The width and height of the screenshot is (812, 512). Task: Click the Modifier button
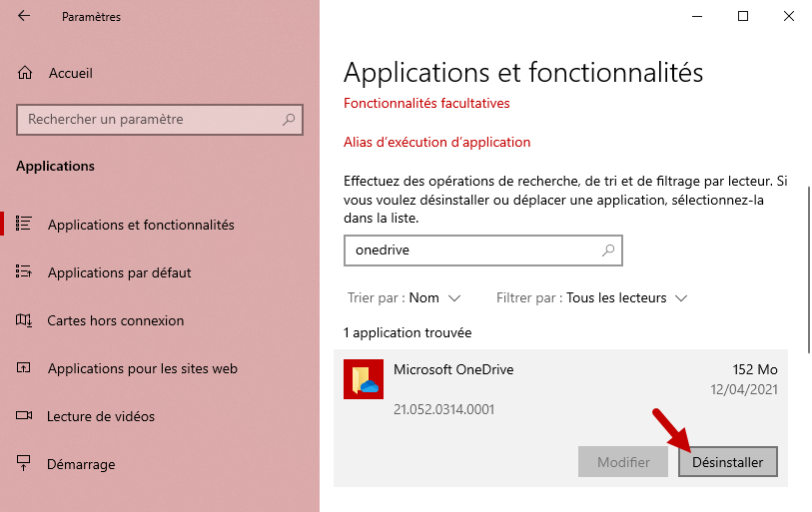623,462
